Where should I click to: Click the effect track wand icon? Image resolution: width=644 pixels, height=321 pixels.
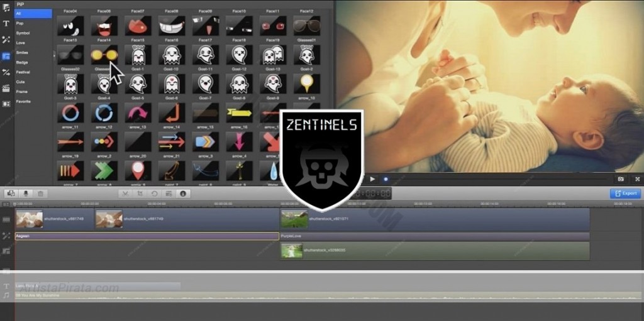pos(6,236)
